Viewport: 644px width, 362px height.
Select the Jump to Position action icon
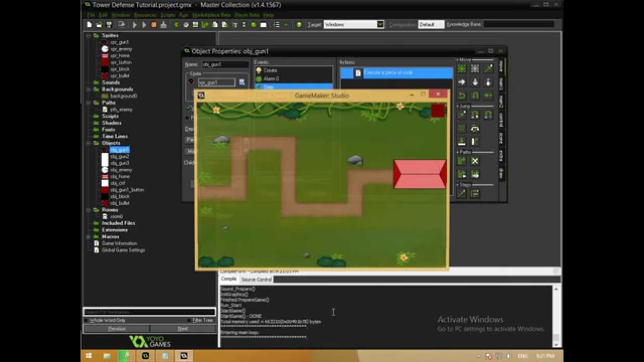coord(461,115)
